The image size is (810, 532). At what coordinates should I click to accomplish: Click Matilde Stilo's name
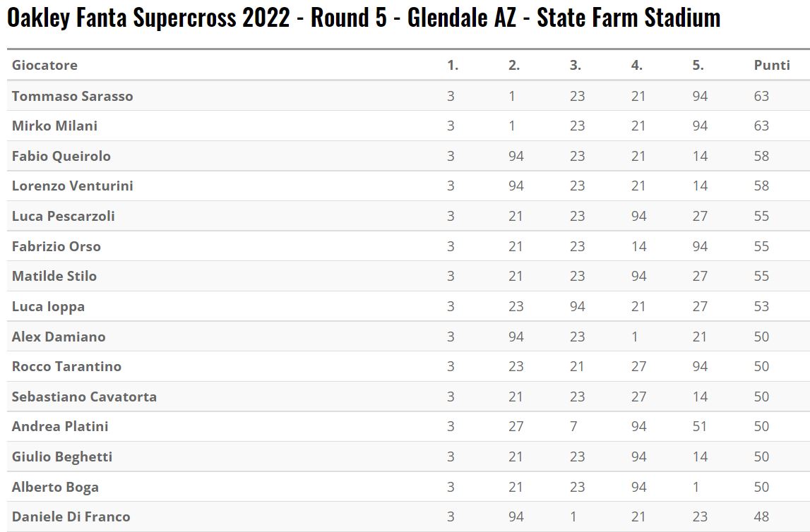(54, 276)
